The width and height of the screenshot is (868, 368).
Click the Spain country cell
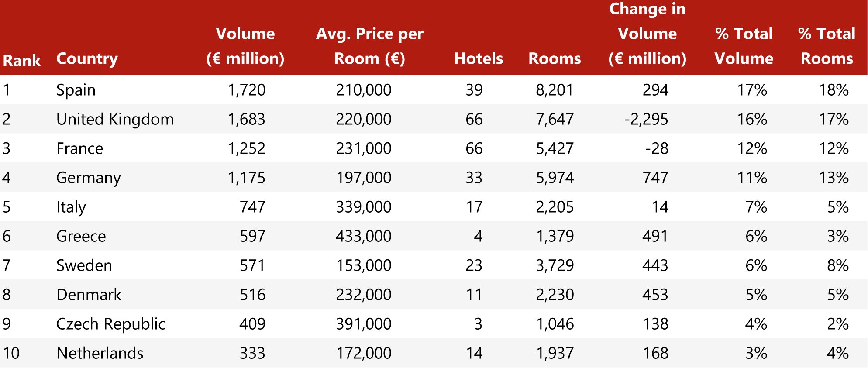pos(76,90)
